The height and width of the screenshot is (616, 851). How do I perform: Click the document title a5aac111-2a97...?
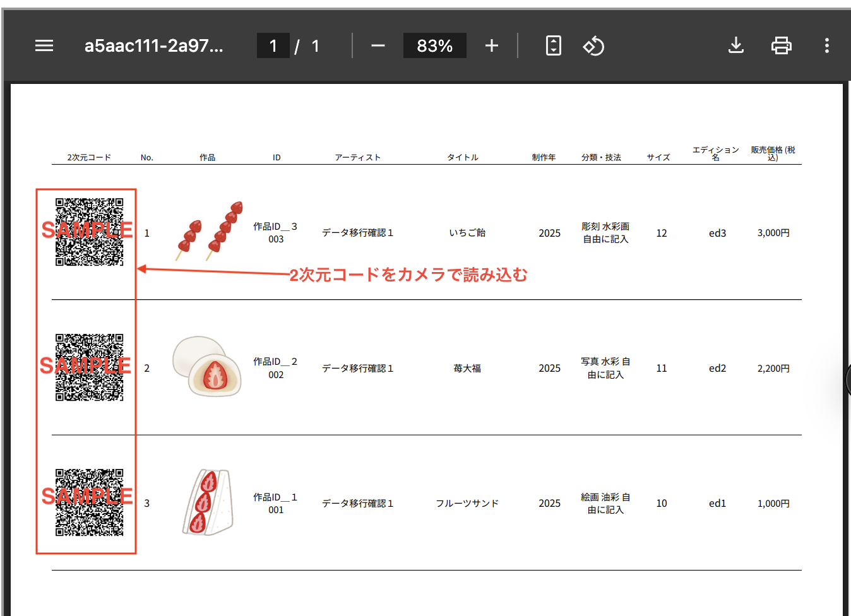155,45
